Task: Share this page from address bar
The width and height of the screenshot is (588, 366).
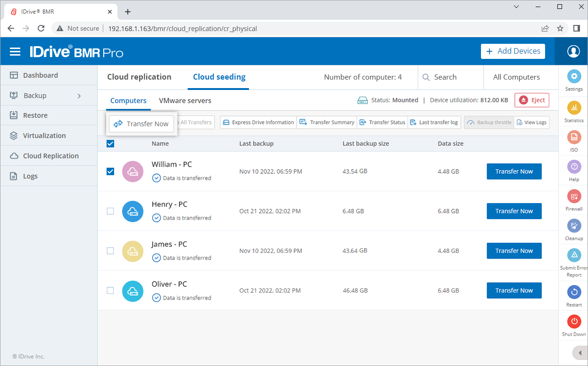Action: (545, 28)
